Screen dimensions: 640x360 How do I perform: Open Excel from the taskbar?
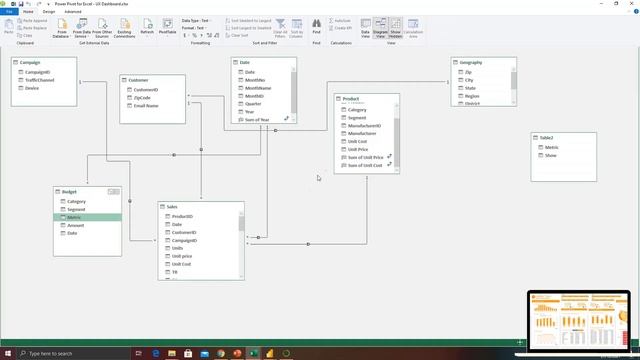pos(253,353)
